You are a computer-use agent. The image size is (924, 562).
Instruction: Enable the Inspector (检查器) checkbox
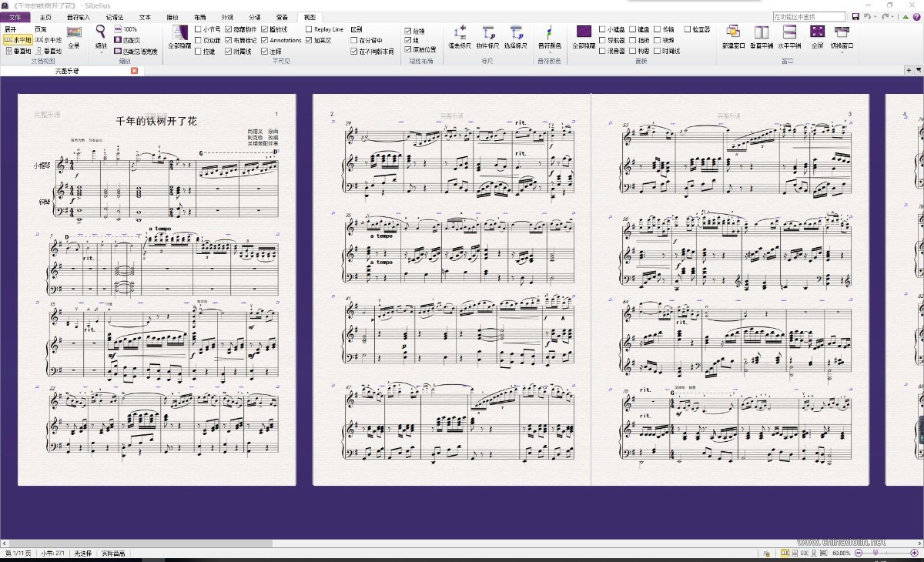[x=688, y=29]
